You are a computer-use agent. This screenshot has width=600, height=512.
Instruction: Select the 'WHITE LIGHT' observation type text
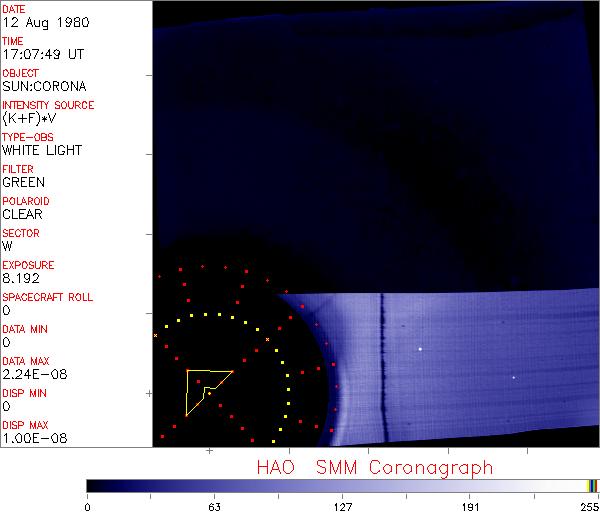[41, 150]
